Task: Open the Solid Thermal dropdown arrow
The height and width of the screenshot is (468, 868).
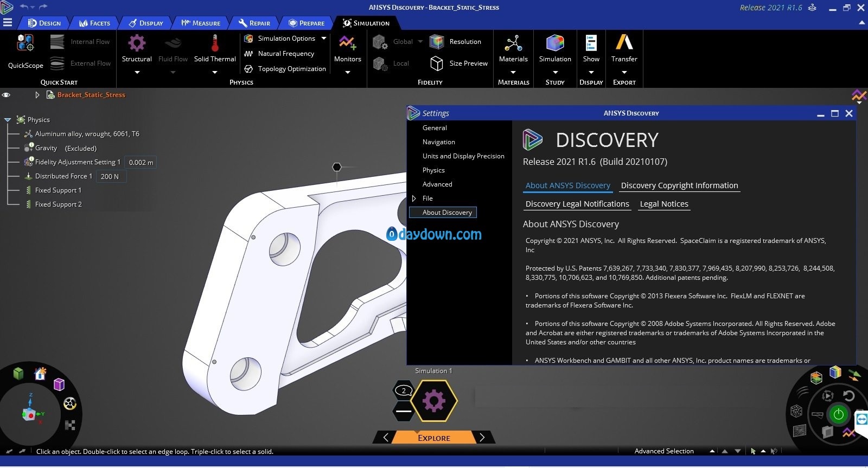Action: point(215,72)
